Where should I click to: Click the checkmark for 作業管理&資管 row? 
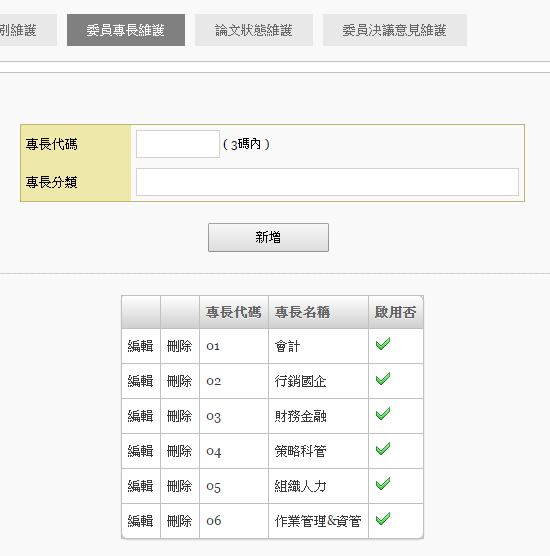click(383, 518)
